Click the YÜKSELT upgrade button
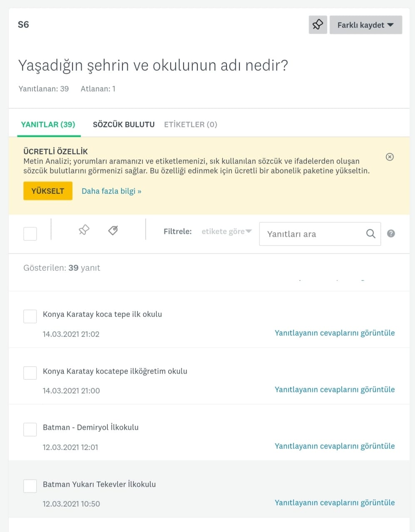Viewport: 415px width, 532px height. (47, 191)
